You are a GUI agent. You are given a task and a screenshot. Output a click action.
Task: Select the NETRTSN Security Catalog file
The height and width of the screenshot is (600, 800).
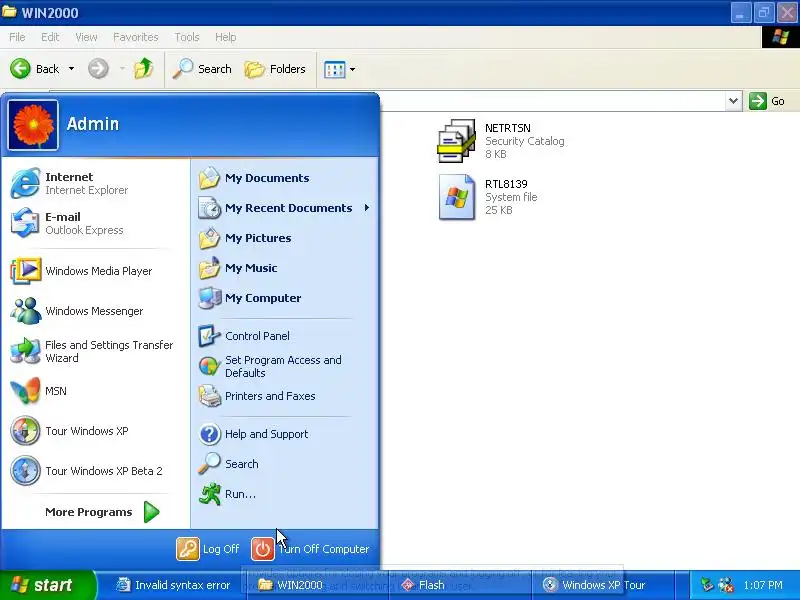[x=501, y=141]
